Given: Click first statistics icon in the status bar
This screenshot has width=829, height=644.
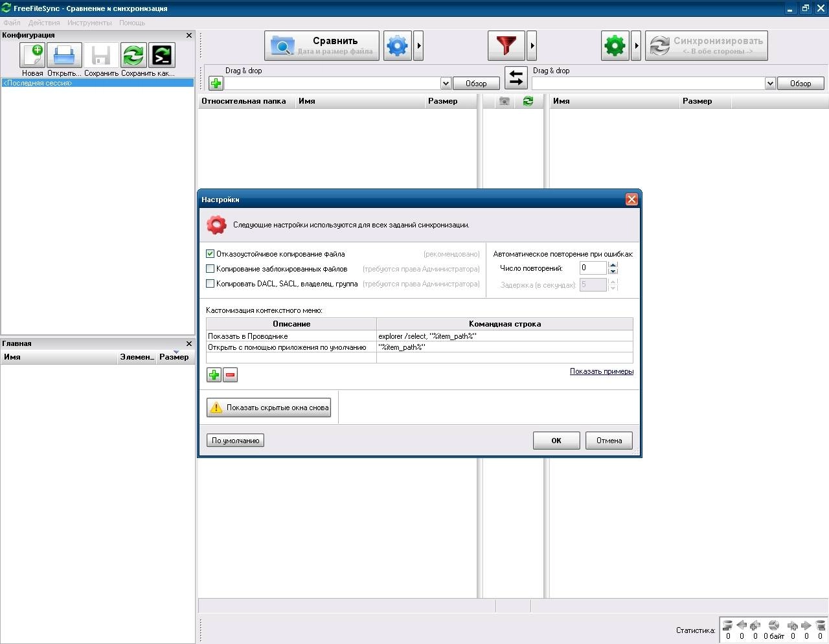Looking at the screenshot, I should click(x=727, y=625).
